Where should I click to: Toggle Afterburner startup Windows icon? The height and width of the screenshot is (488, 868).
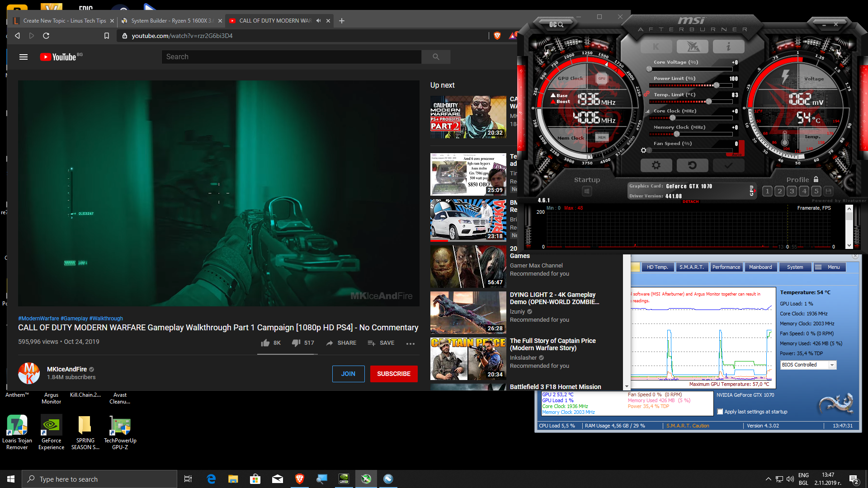tap(587, 191)
